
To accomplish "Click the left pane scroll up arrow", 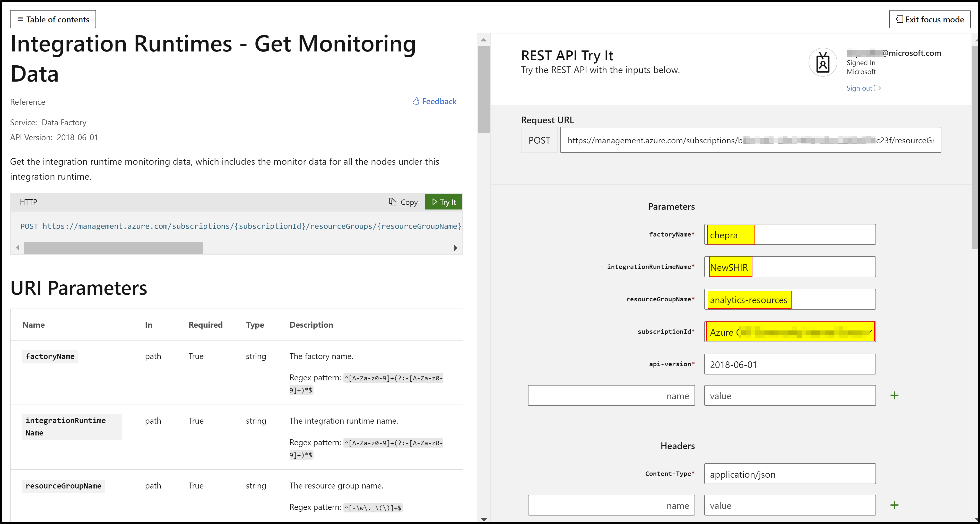I will [483, 40].
